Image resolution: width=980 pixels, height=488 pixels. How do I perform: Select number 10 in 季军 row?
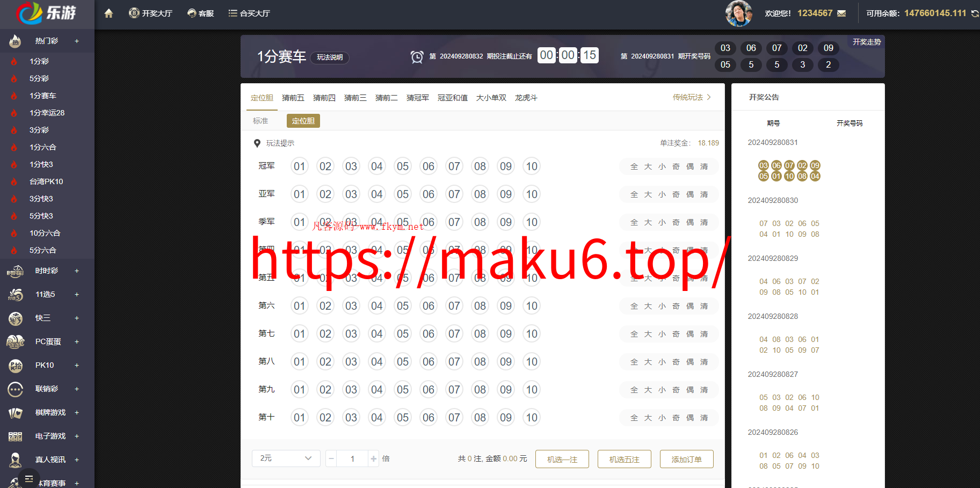click(532, 222)
